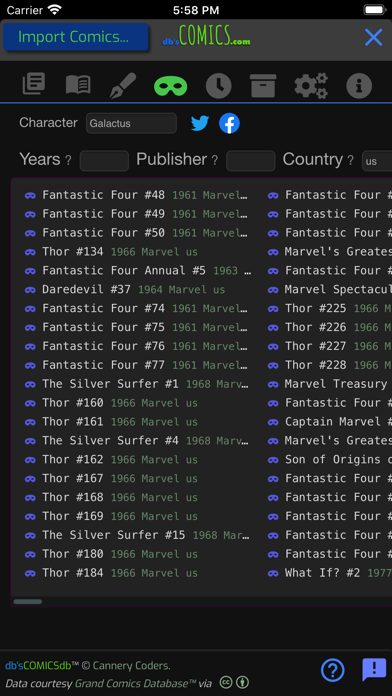Select the fountain pen creators tab

tap(123, 85)
